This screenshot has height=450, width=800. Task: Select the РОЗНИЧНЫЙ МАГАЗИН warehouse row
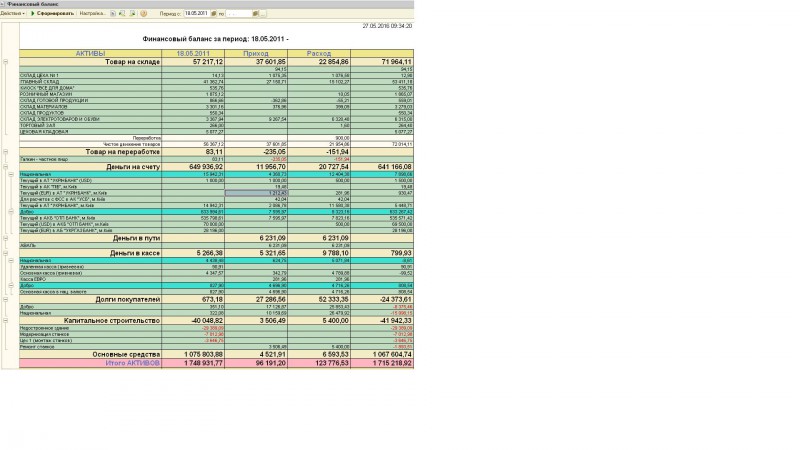click(216, 94)
